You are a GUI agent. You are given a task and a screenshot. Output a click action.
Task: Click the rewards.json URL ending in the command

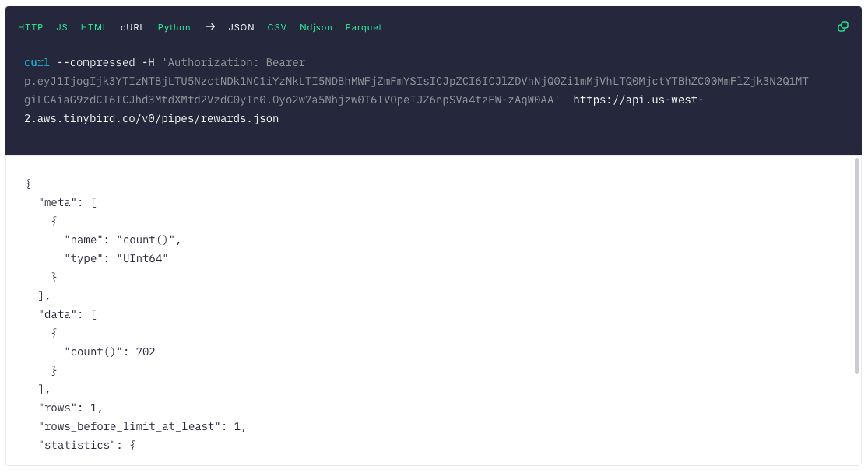coord(151,118)
